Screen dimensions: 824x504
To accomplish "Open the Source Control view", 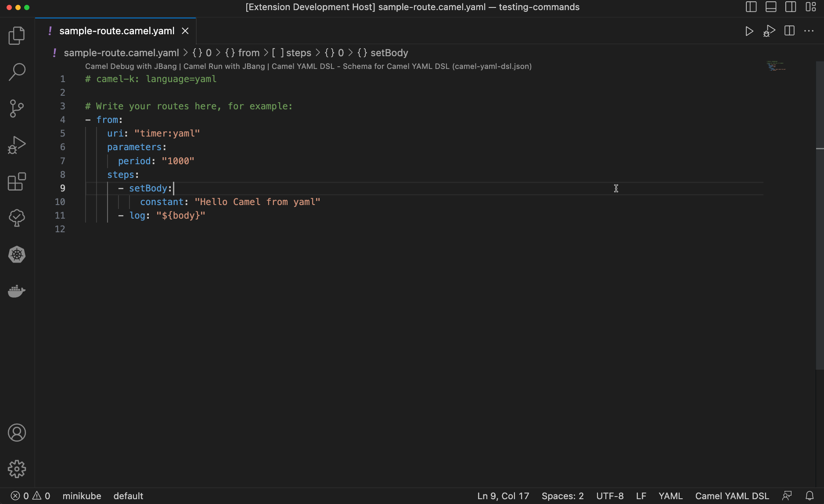I will 17,108.
